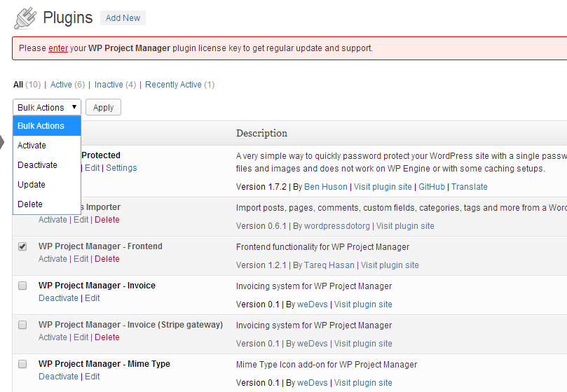Click the Description column header

[x=262, y=133]
